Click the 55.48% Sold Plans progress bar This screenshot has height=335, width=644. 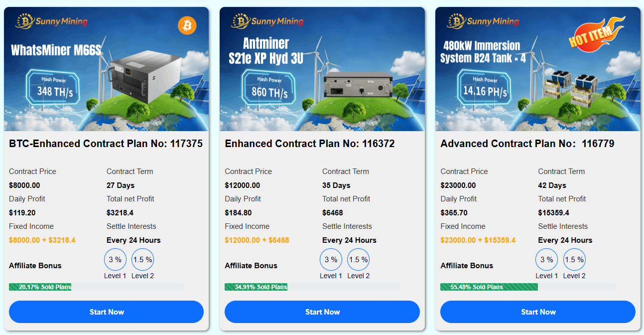tap(527, 287)
